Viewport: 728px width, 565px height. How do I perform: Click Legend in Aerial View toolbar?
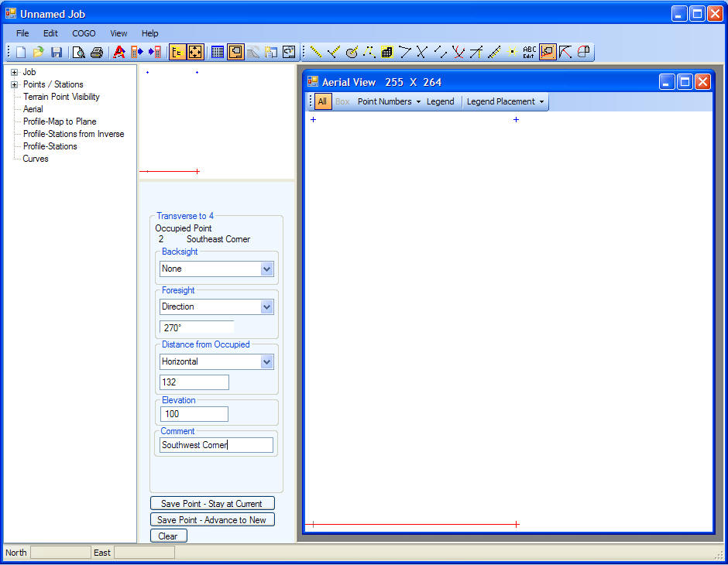coord(440,101)
